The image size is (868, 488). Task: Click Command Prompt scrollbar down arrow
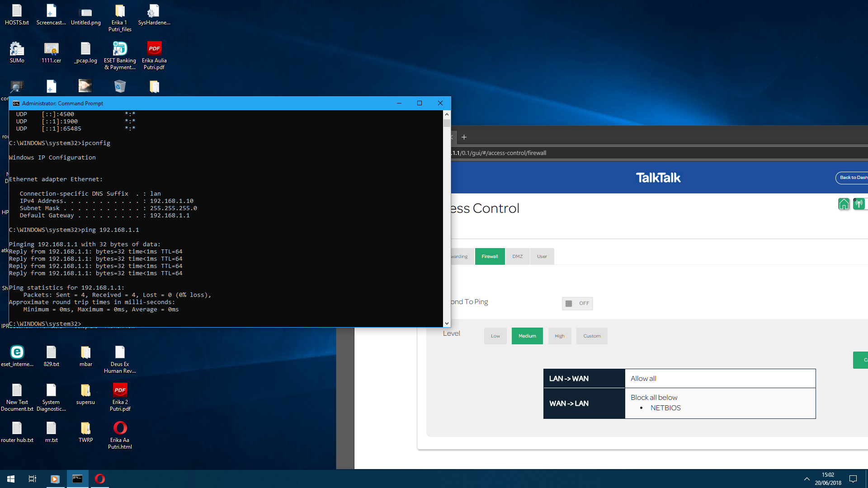(x=447, y=324)
